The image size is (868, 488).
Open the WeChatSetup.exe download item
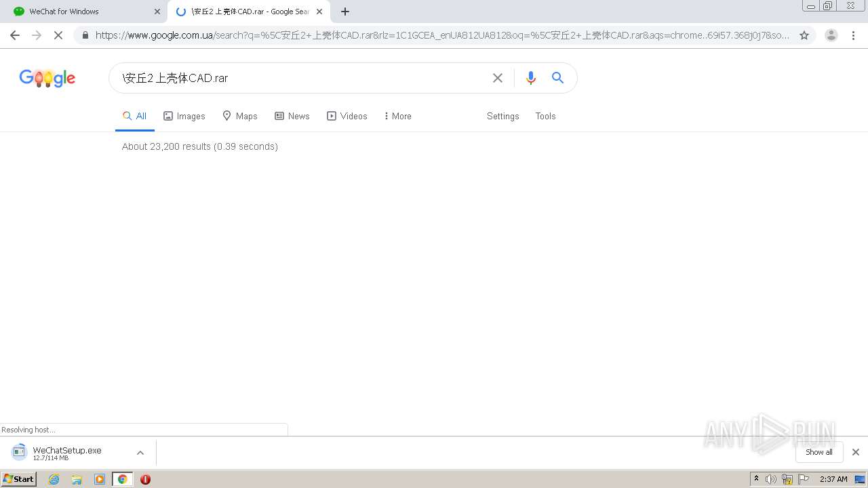coord(67,453)
